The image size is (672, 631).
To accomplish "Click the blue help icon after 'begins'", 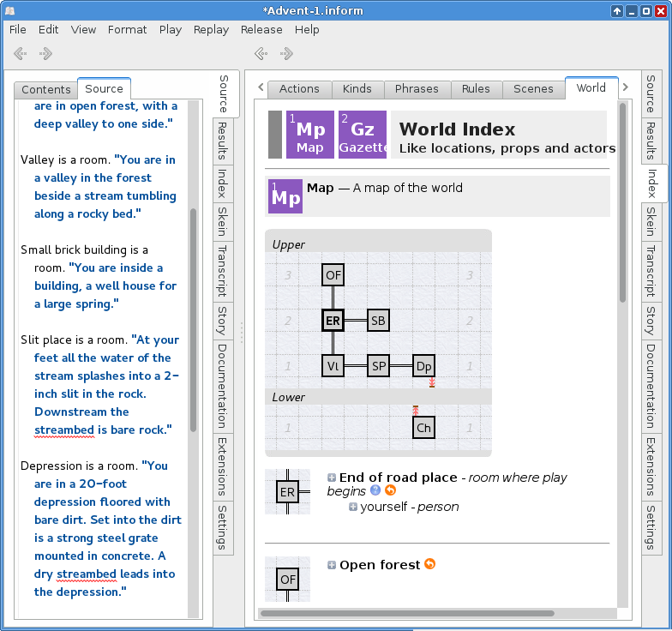I will [375, 490].
